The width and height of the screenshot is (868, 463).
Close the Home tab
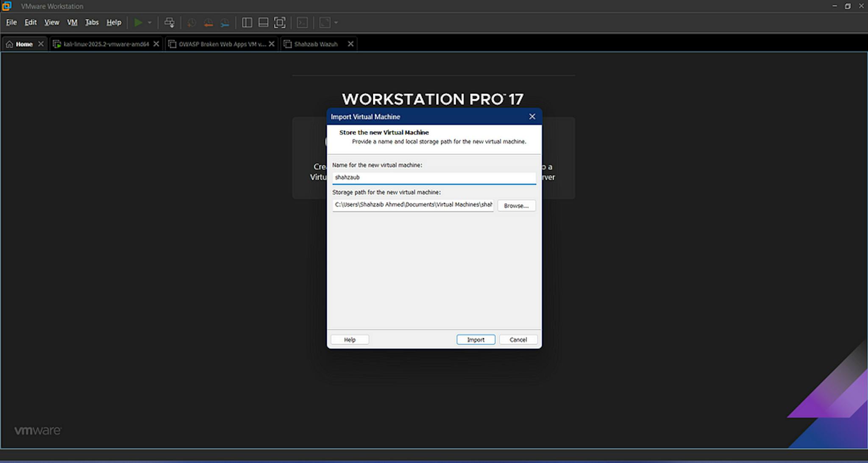pyautogui.click(x=41, y=44)
